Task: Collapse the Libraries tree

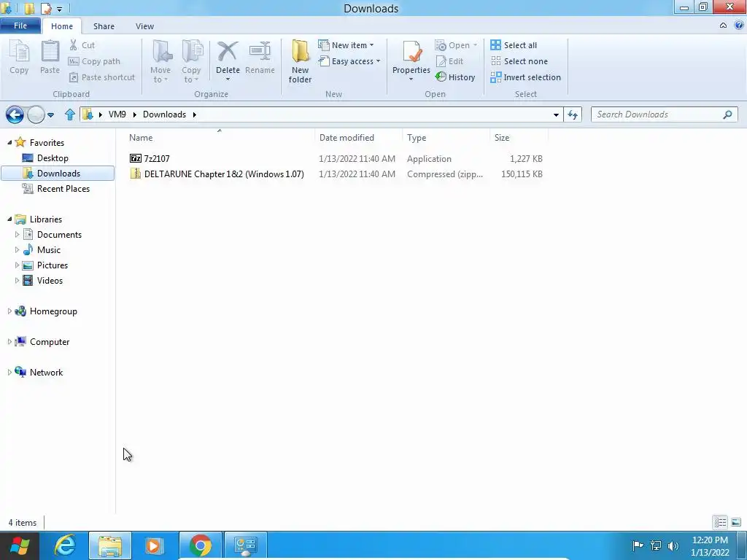Action: [x=9, y=219]
